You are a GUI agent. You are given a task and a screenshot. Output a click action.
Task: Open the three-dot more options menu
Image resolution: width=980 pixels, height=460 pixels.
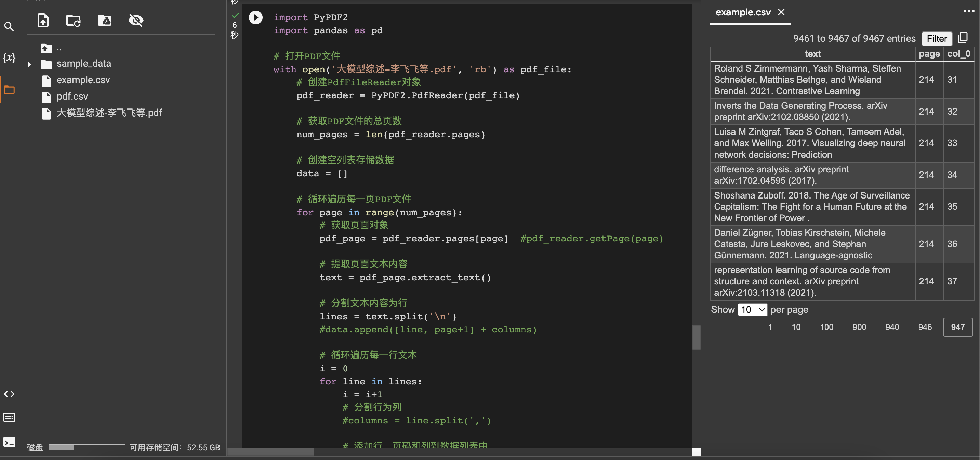pyautogui.click(x=968, y=11)
